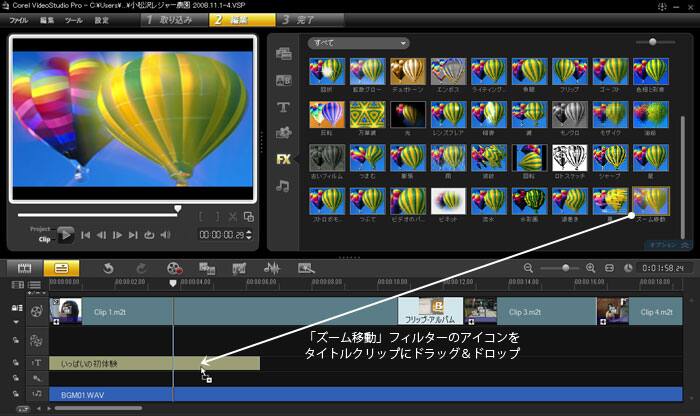Image resolution: width=700 pixels, height=416 pixels.
Task: Play the preview with the Play button
Action: (x=66, y=234)
